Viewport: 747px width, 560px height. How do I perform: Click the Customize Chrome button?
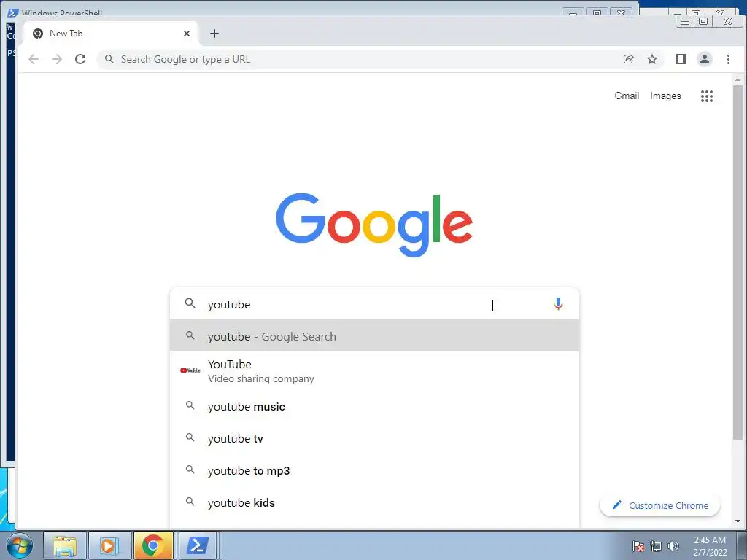659,505
